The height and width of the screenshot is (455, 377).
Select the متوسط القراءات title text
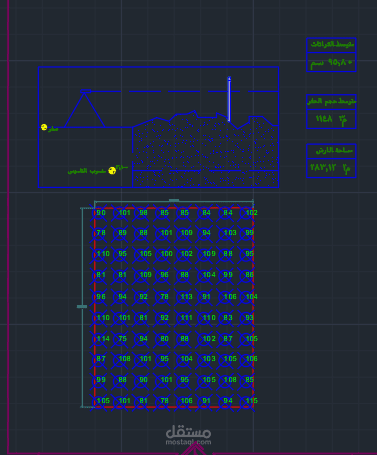click(332, 44)
